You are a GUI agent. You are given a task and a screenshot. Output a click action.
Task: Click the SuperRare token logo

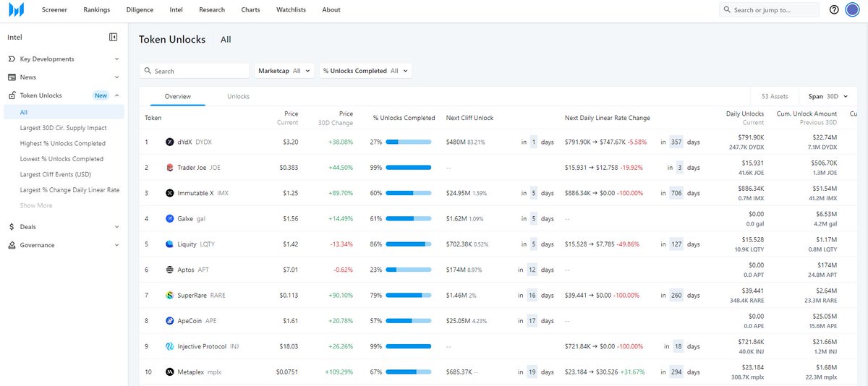170,295
